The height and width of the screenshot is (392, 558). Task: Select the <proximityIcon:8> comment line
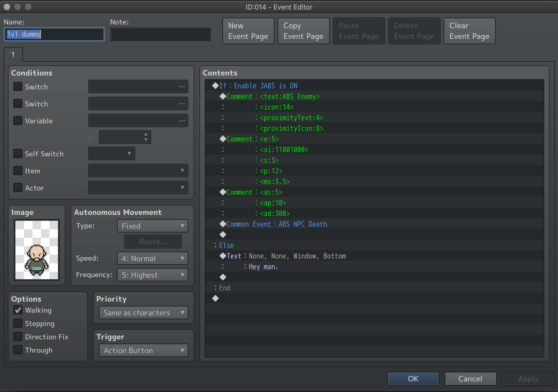(374, 128)
